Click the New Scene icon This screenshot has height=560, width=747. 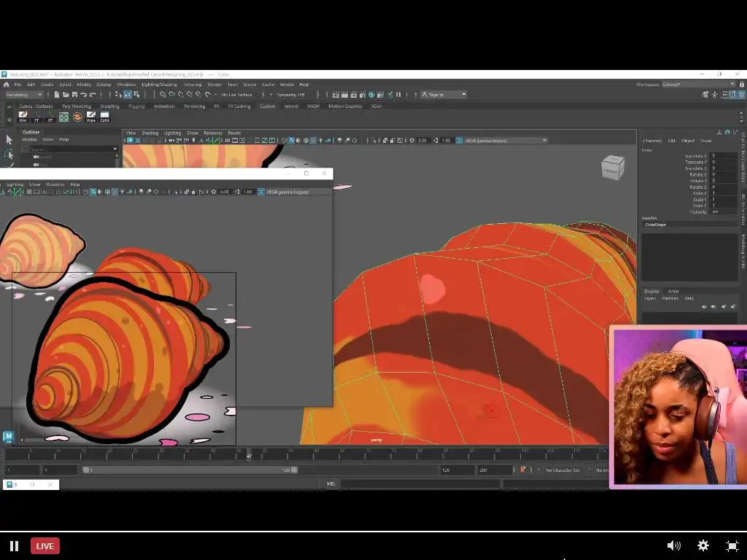[x=57, y=95]
